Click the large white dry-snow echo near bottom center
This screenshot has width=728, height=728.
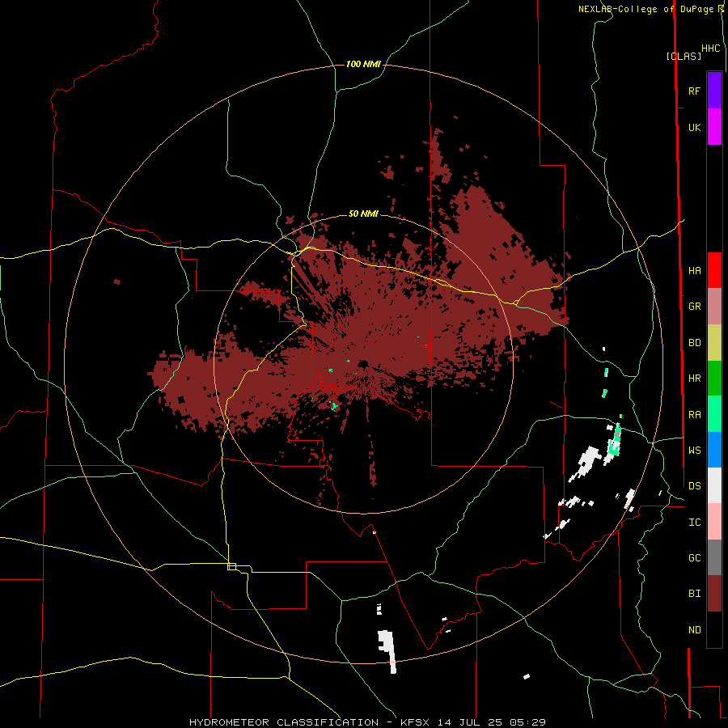[x=387, y=650]
